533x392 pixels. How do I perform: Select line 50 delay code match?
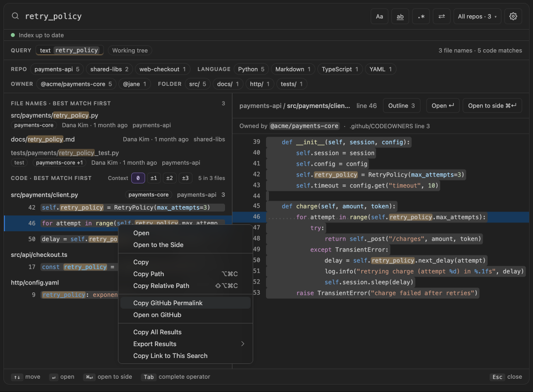61,239
